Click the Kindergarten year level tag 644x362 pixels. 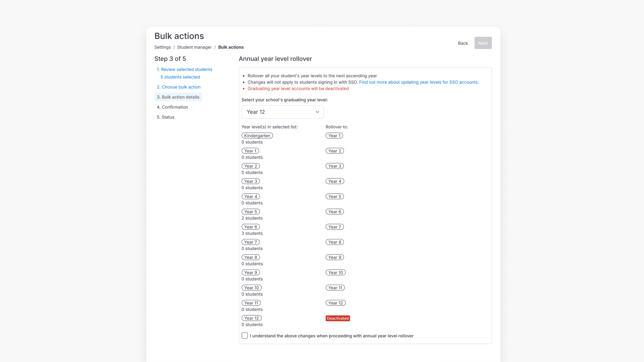pyautogui.click(x=257, y=136)
